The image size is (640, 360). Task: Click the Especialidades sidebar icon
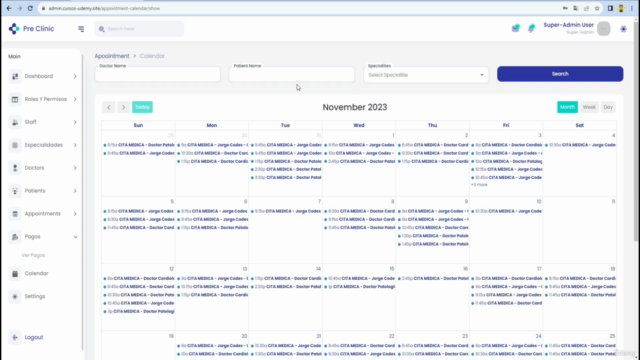pos(15,145)
